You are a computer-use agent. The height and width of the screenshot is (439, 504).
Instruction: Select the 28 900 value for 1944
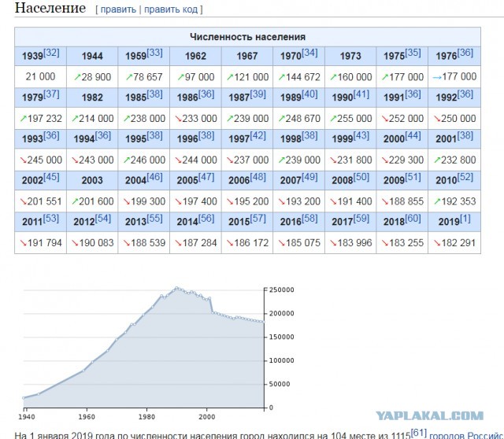pos(96,77)
